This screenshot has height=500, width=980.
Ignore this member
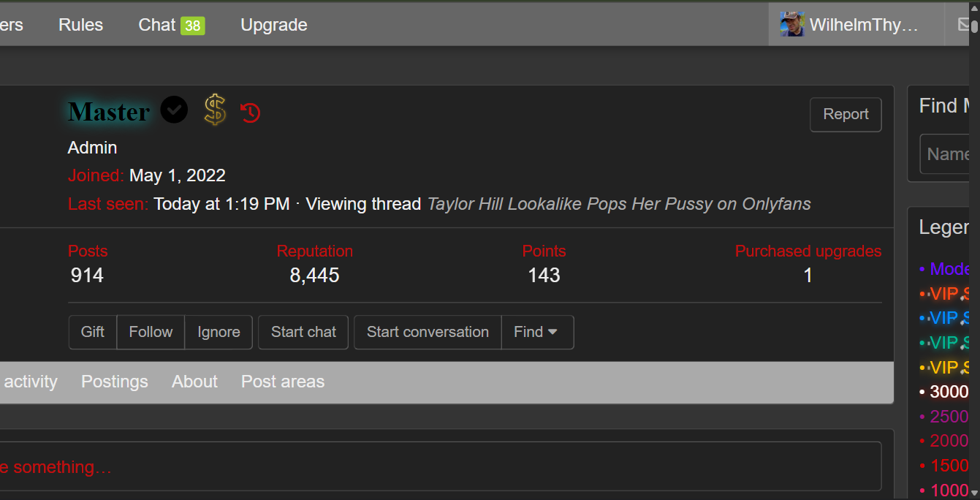click(x=219, y=332)
